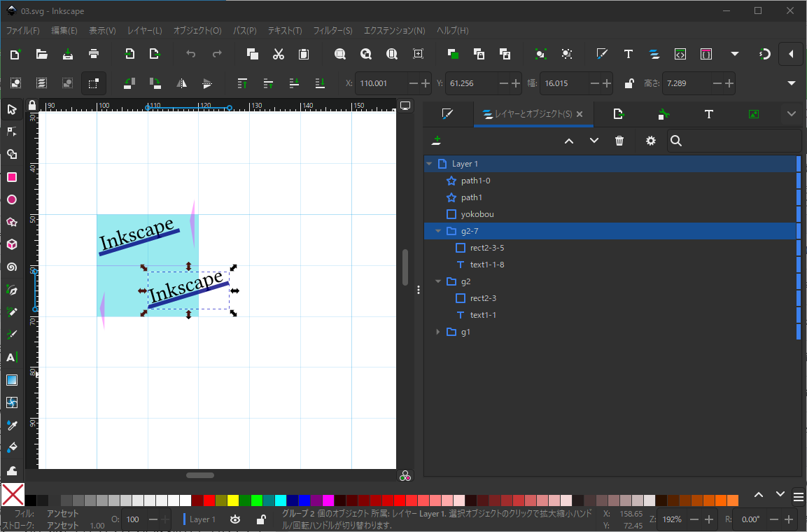
Task: Select the Star and polygon tool
Action: (12, 223)
